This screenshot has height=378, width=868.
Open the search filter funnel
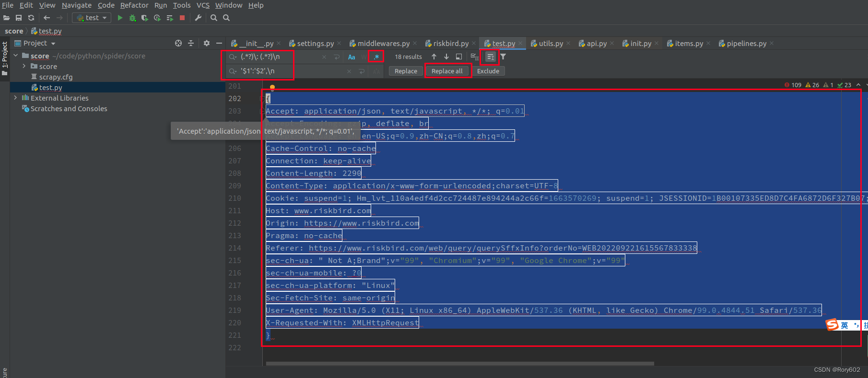[503, 57]
